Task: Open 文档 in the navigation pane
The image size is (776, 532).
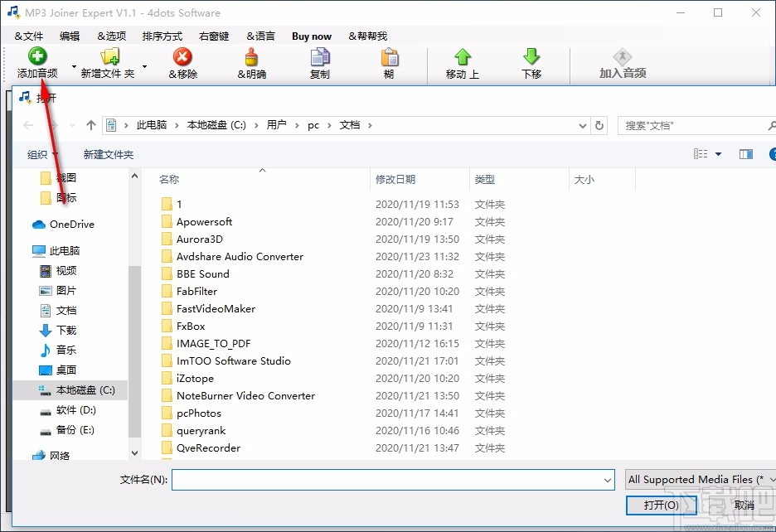Action: (58, 310)
